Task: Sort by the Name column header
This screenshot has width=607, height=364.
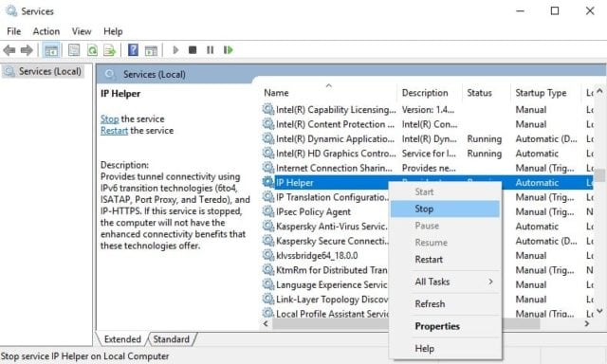Action: (x=329, y=93)
